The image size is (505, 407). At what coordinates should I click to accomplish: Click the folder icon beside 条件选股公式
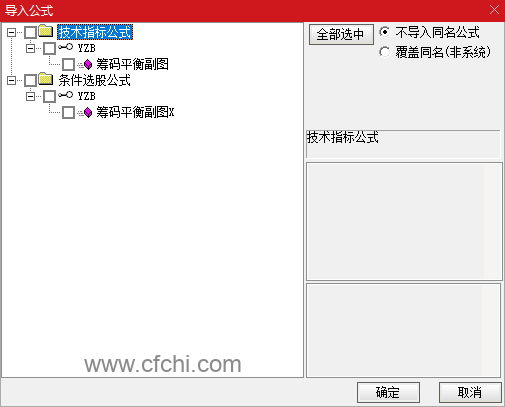tap(46, 79)
